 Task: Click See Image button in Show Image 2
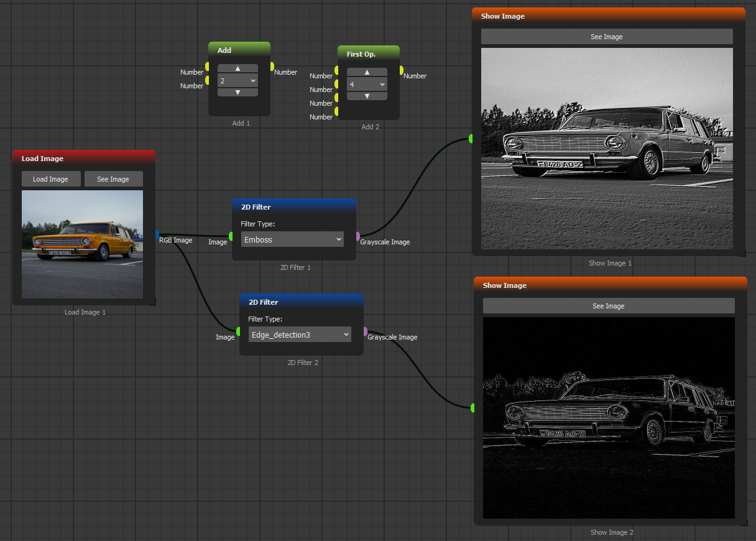pyautogui.click(x=608, y=306)
